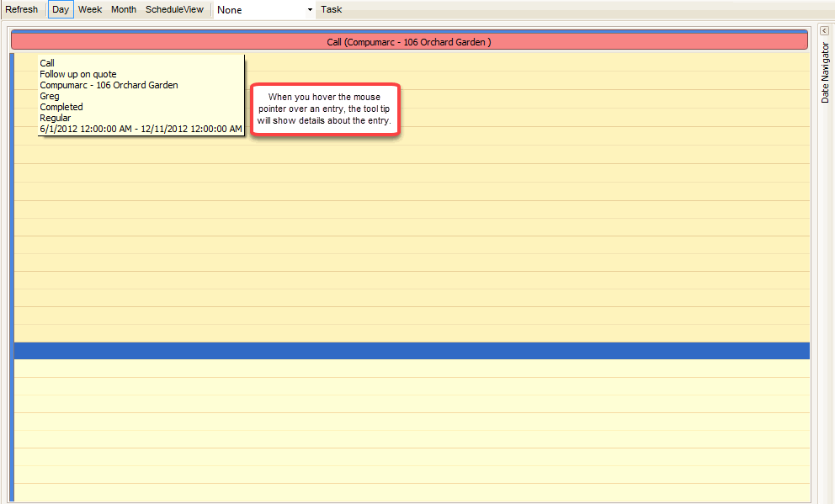Viewport: 835px width, 504px height.
Task: Switch calendar to Week view
Action: click(90, 10)
